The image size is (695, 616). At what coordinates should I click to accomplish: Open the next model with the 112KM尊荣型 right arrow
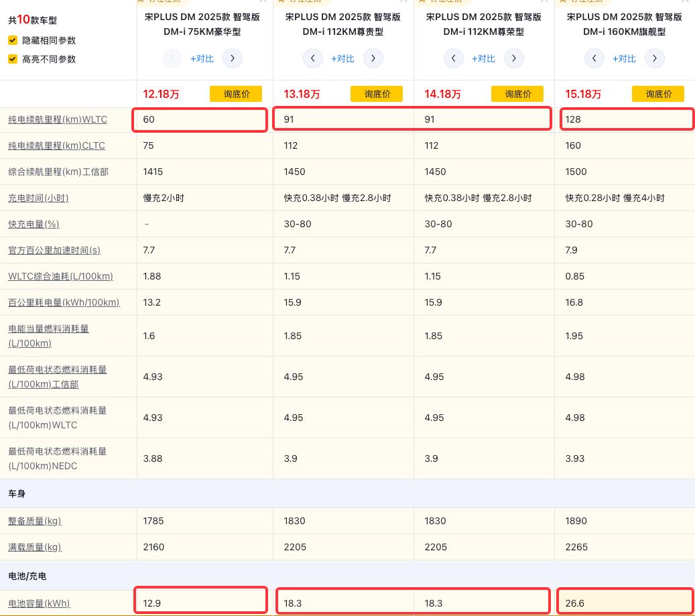(x=514, y=58)
